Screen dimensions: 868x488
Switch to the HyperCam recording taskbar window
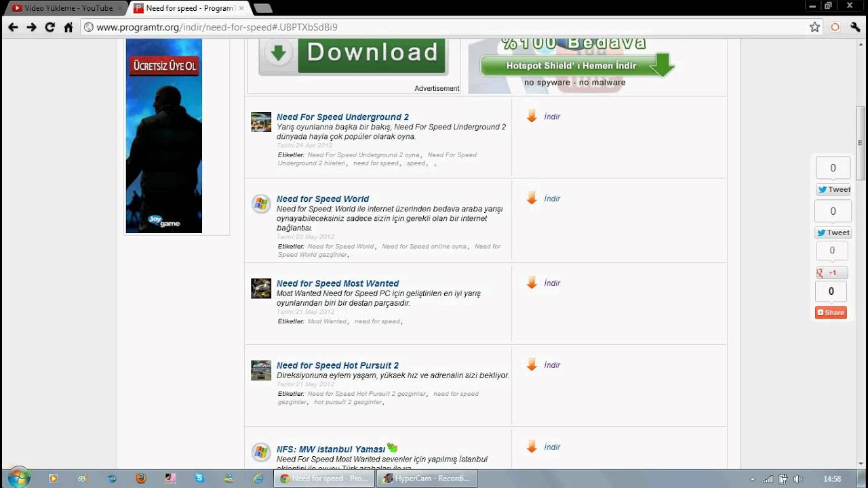(427, 479)
